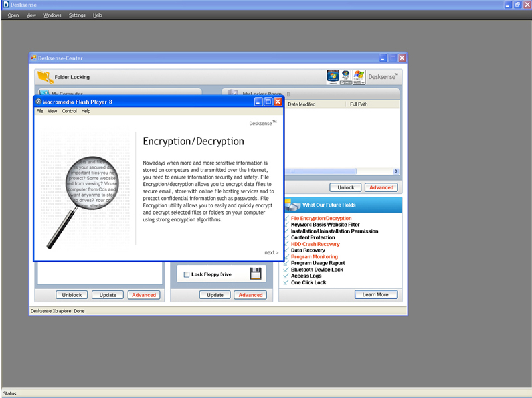Viewport: 532px width, 398px height.
Task: Click the Encryption/Decryption heading
Action: 193,141
